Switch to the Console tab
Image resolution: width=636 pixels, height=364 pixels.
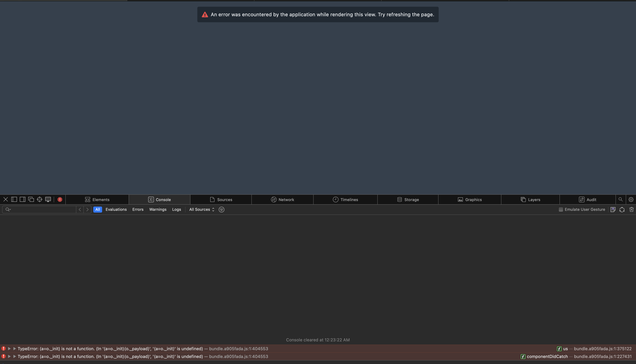click(159, 199)
